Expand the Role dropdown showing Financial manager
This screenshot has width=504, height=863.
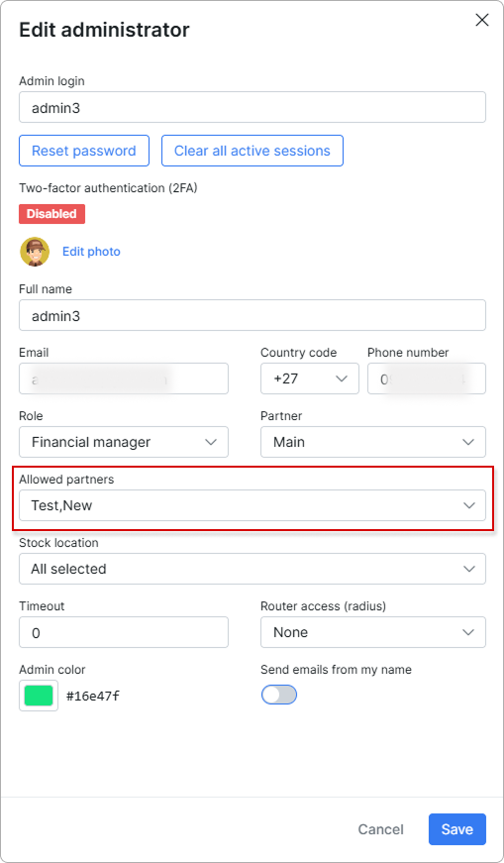click(x=124, y=442)
